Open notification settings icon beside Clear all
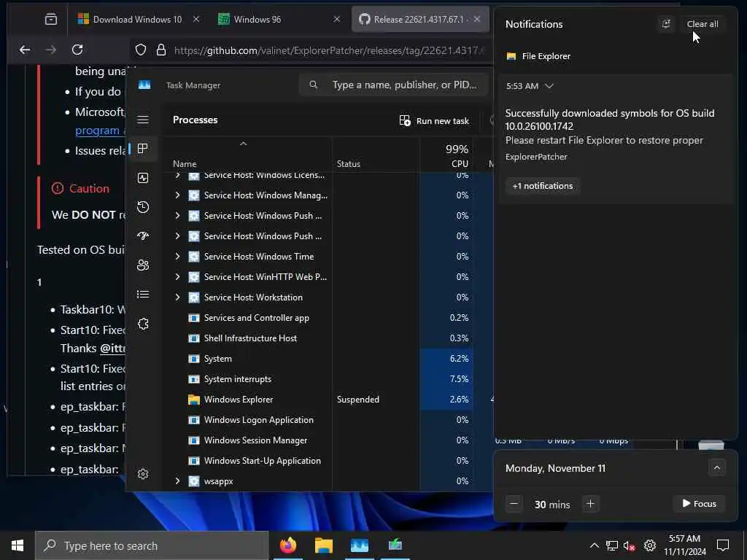 tap(666, 24)
